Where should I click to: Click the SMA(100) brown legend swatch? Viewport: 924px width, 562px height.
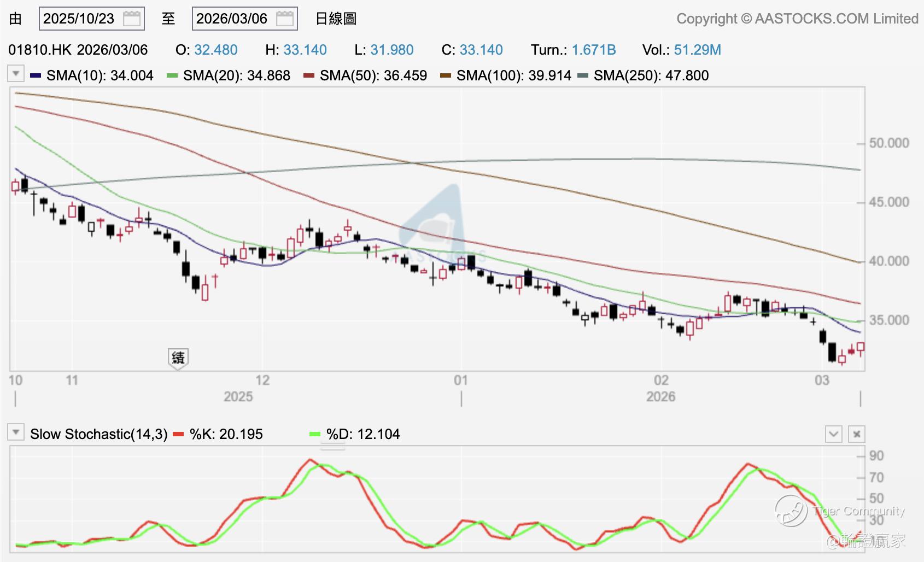446,75
